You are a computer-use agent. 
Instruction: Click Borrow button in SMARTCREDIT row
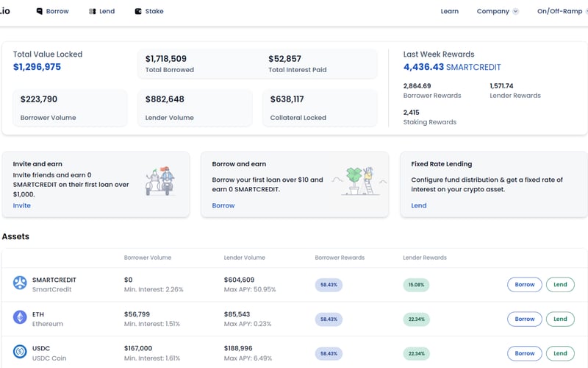[525, 285]
